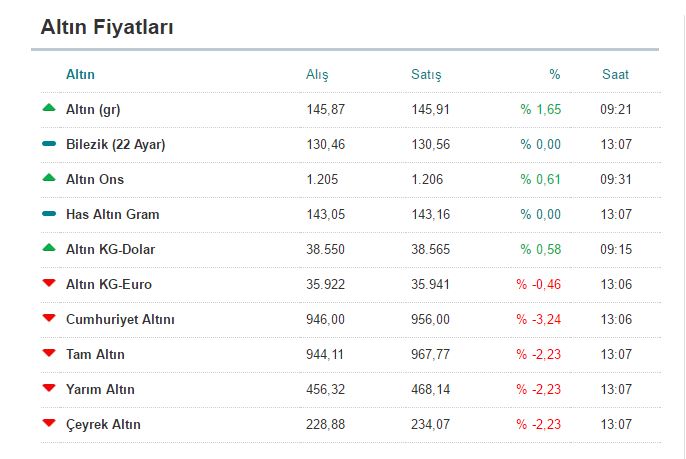Click the dash icon beside Has Altın Gram
This screenshot has width=686, height=459.
pos(49,214)
